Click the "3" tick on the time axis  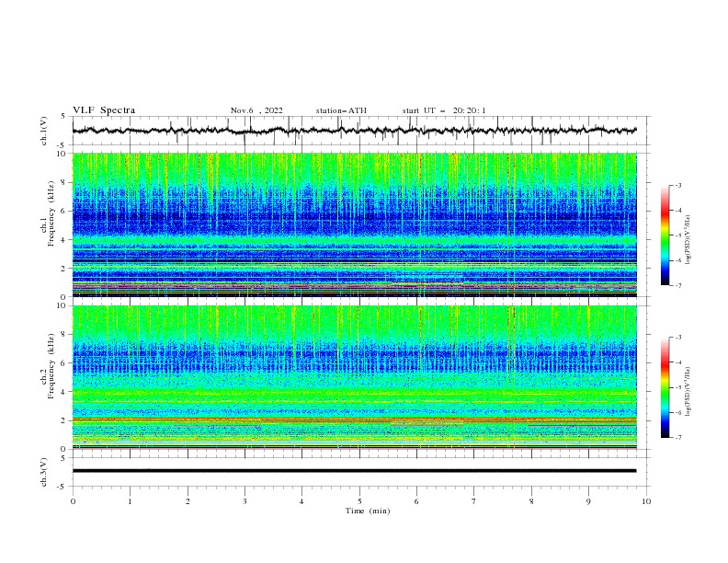(x=245, y=501)
